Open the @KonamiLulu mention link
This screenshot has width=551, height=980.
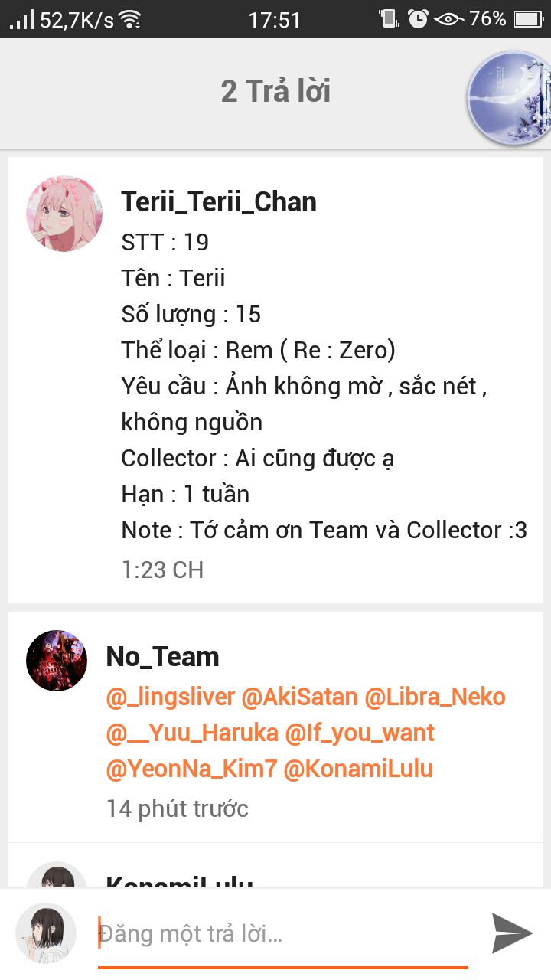[x=358, y=769]
